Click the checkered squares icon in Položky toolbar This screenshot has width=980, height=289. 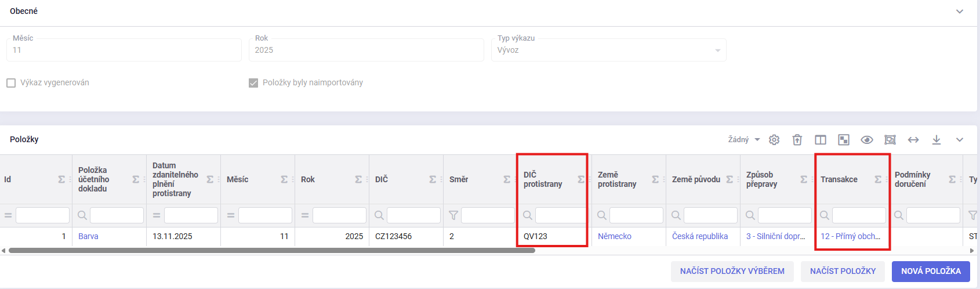tap(844, 140)
